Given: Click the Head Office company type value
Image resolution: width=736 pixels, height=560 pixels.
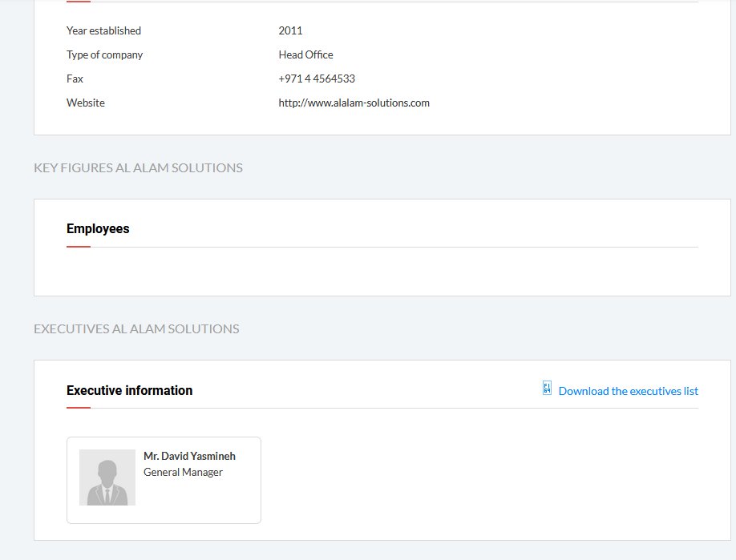Looking at the screenshot, I should (305, 54).
